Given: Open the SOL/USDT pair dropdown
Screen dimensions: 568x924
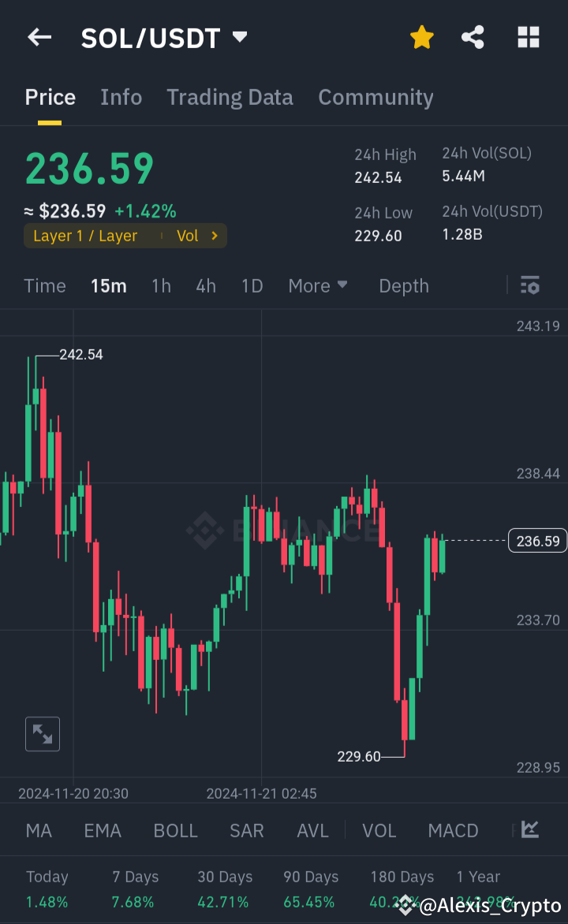Looking at the screenshot, I should pyautogui.click(x=239, y=35).
